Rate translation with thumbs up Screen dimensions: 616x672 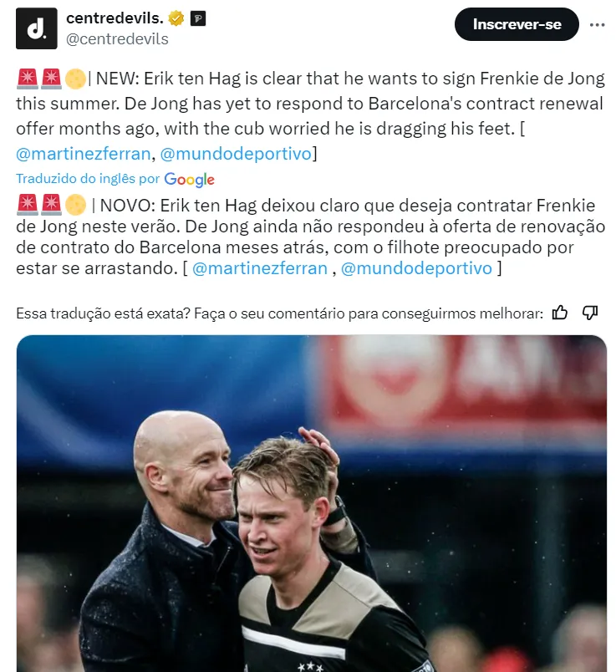[x=559, y=313]
